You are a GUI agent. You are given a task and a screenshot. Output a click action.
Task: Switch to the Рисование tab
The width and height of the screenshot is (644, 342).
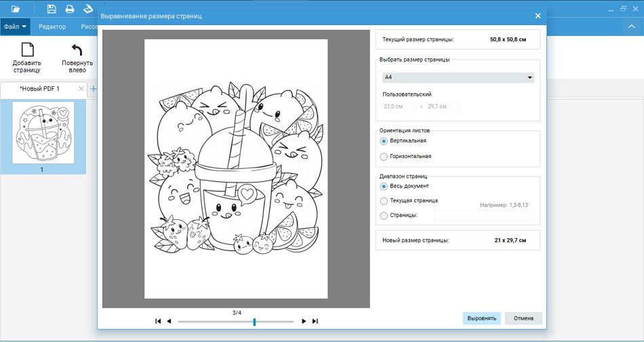click(89, 26)
